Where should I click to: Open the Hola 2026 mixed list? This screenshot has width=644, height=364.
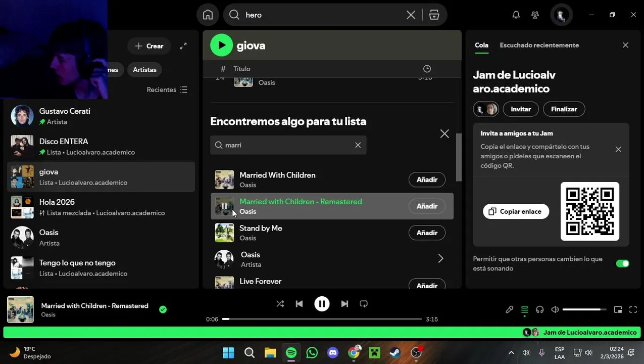click(101, 207)
